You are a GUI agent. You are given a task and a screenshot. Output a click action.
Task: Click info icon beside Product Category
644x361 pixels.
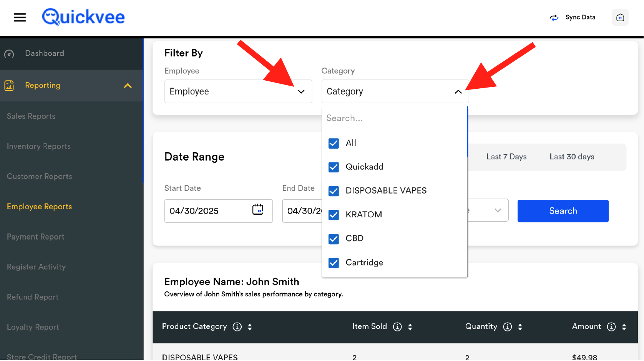(237, 327)
